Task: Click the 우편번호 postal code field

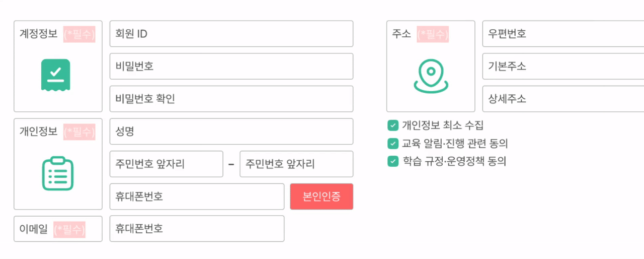Action: coord(562,34)
